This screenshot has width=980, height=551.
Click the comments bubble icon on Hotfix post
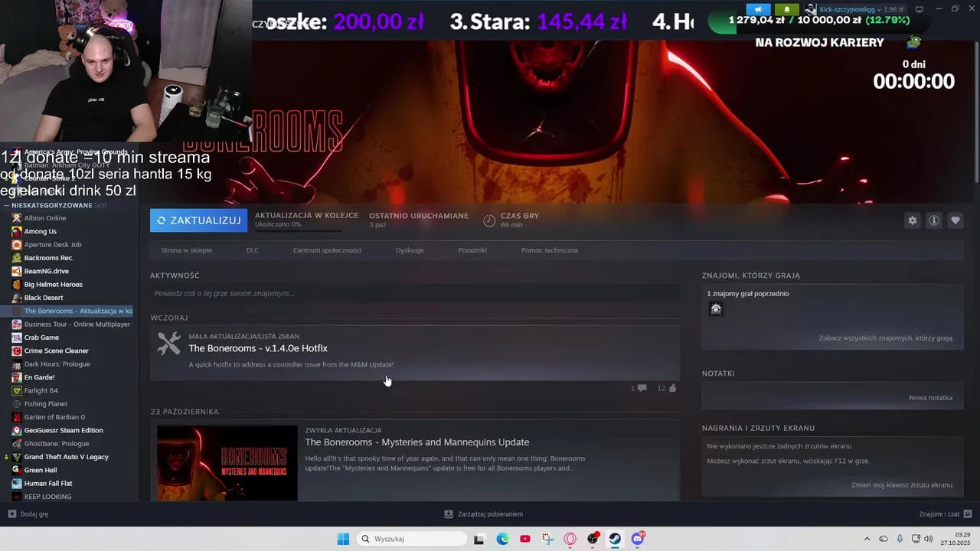click(x=642, y=388)
